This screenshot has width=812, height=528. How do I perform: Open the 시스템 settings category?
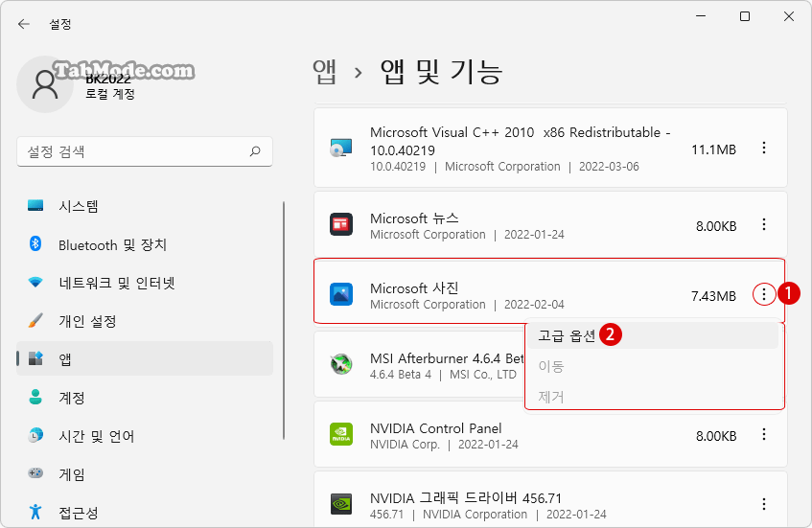coord(145,205)
